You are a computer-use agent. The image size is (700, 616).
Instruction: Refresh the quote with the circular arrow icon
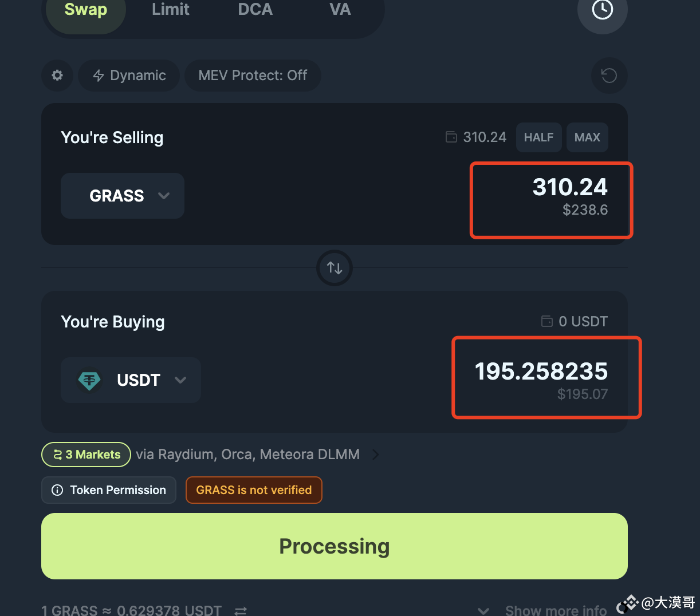coord(609,75)
